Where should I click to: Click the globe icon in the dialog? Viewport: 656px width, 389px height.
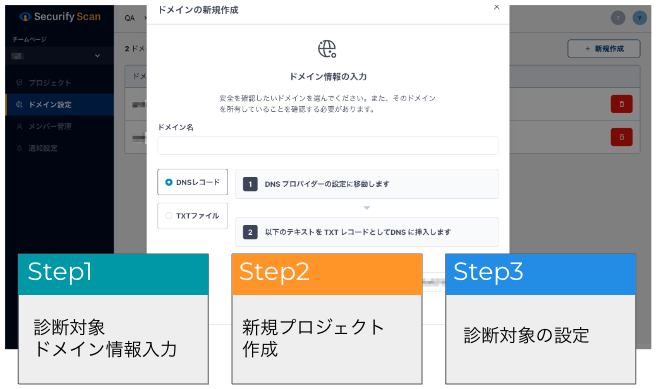[327, 49]
